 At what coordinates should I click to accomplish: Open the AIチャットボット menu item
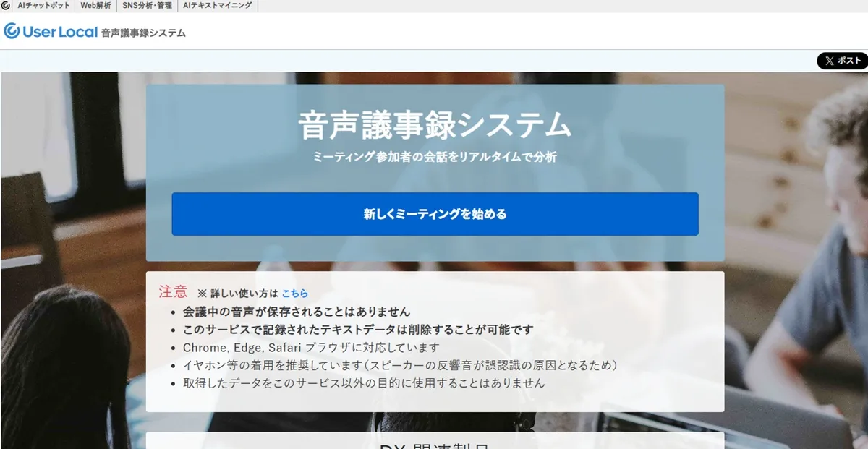click(44, 5)
